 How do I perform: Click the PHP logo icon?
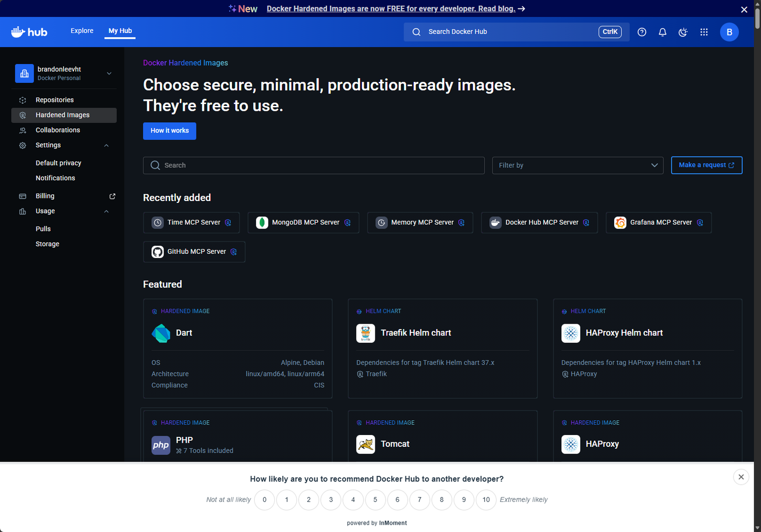pos(161,445)
